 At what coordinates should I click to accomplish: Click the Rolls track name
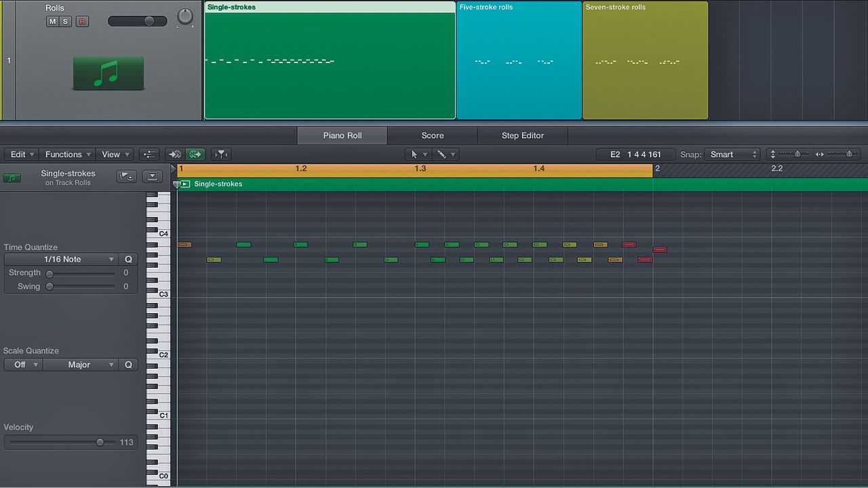coord(55,8)
